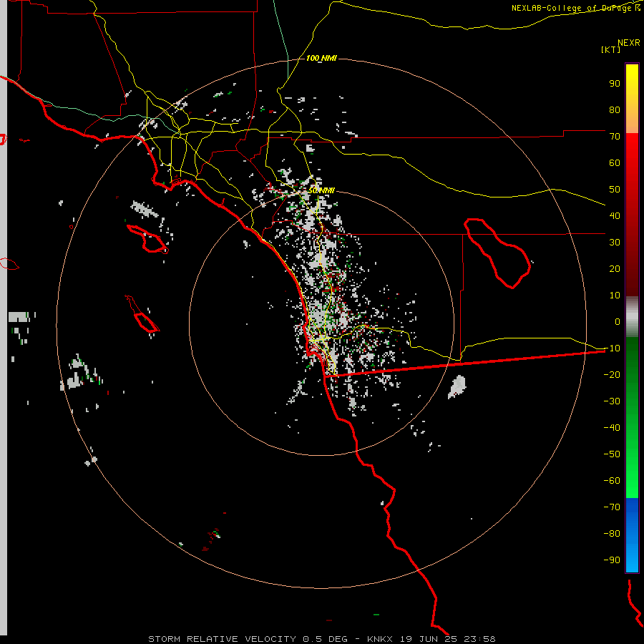Click the isolated gray echo blob south of border line
Viewport: 644px width, 644px height.
[x=457, y=387]
